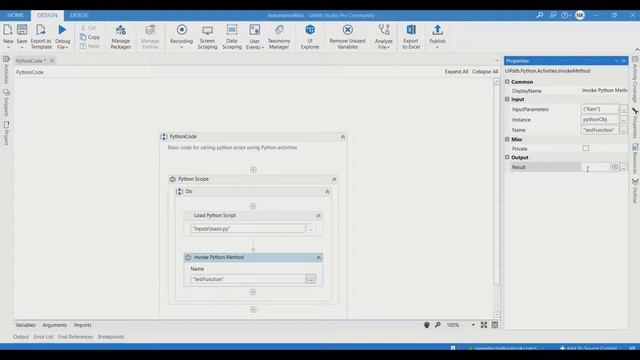Click designer zoom magnifier icon
The image size is (640, 360).
(x=438, y=325)
